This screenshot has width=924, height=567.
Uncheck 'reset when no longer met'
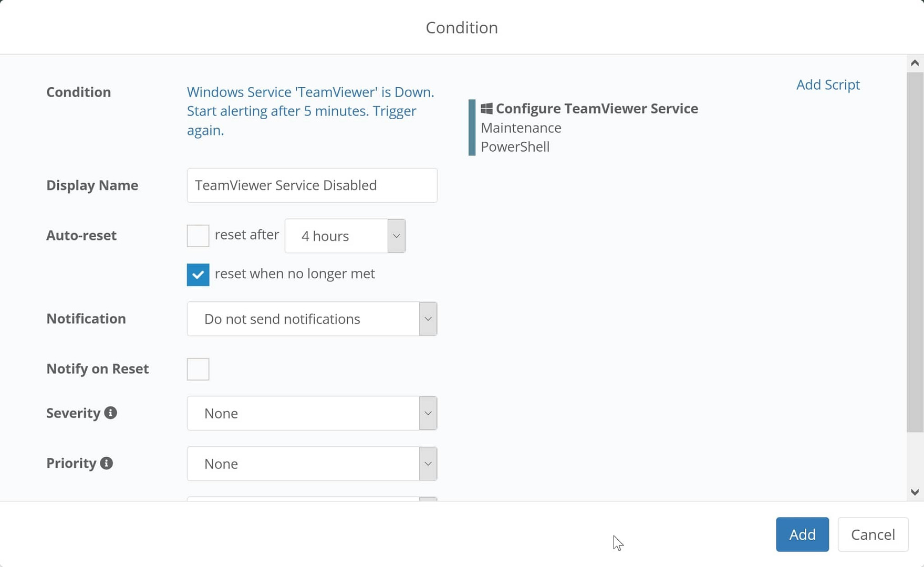click(x=198, y=275)
